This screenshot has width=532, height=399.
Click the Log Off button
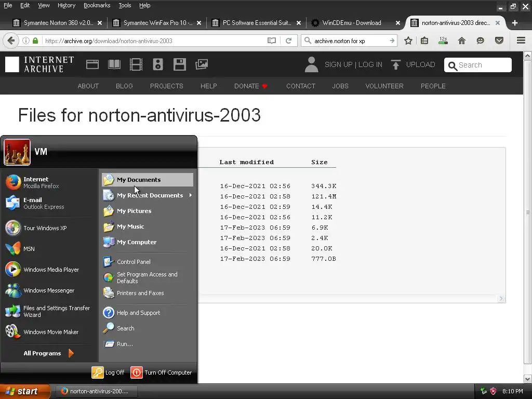[x=108, y=372]
